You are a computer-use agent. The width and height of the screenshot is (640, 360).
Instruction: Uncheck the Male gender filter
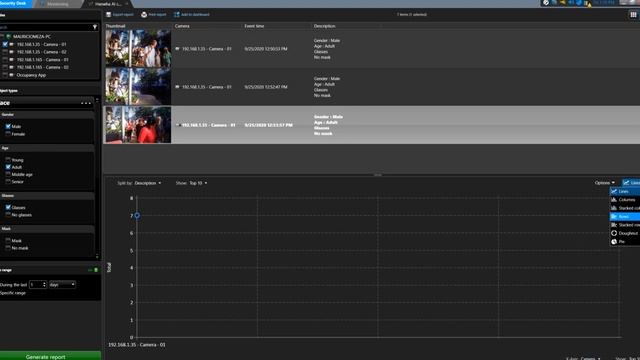pyautogui.click(x=8, y=127)
